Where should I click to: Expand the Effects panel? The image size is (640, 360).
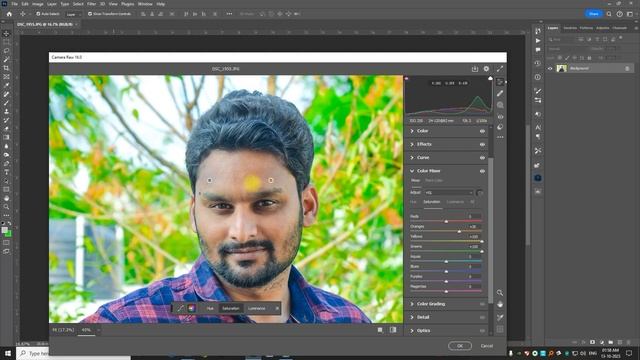(x=412, y=144)
